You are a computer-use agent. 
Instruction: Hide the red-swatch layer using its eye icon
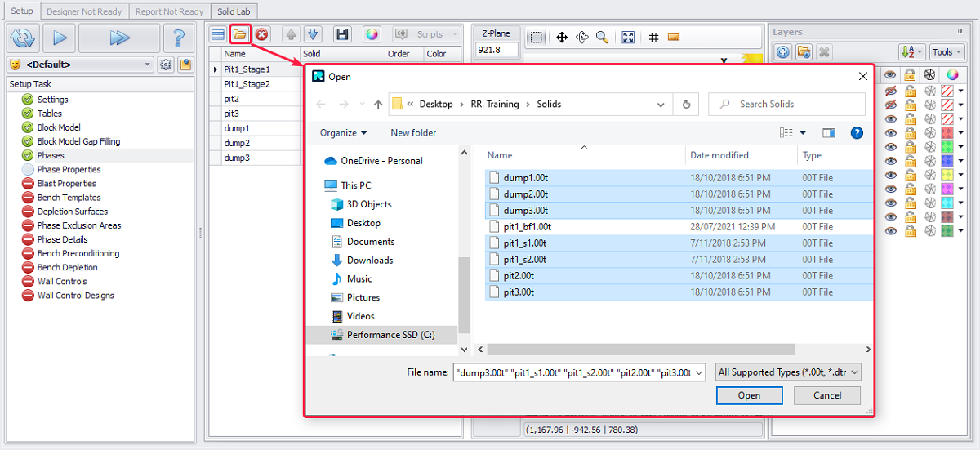pos(890,133)
